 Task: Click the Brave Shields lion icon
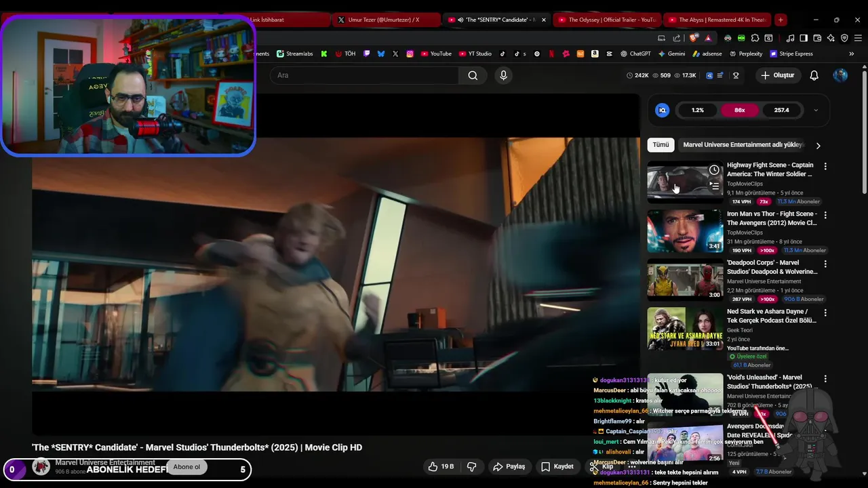[x=693, y=38]
